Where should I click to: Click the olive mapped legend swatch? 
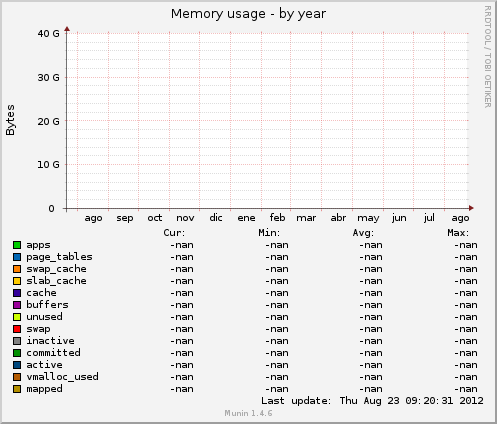(17, 389)
